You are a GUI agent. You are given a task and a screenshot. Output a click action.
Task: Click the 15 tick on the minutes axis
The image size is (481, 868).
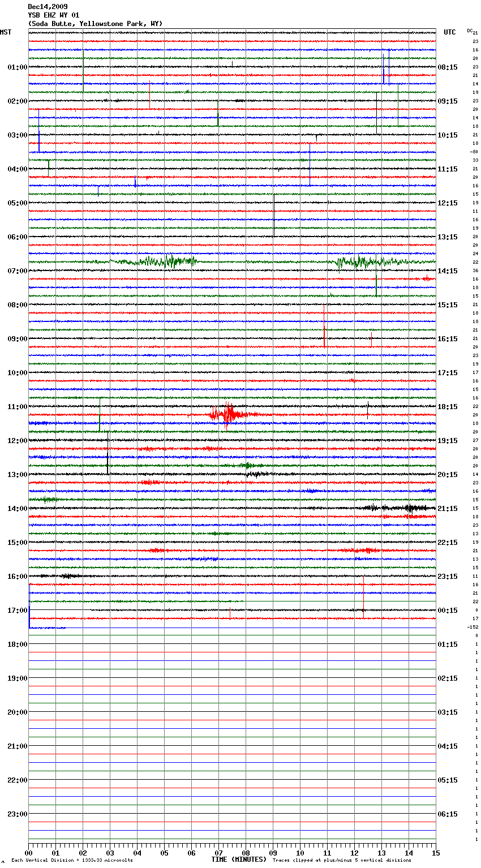tap(436, 853)
